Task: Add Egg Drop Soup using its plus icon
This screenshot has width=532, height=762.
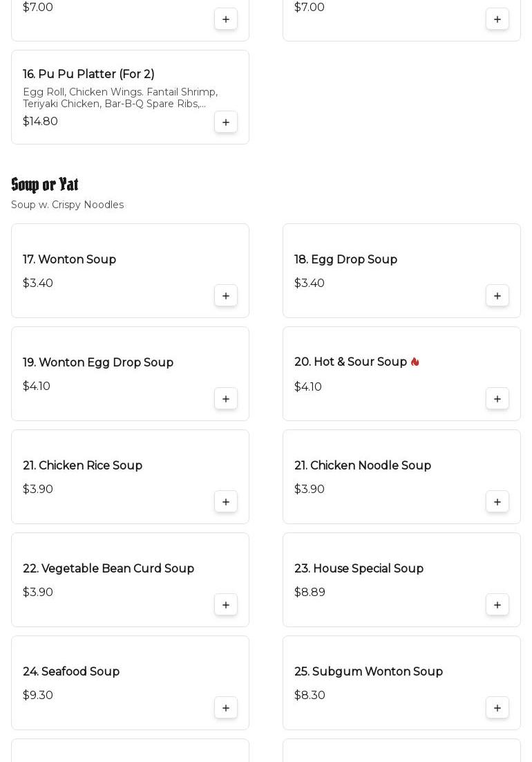Action: [x=497, y=296]
